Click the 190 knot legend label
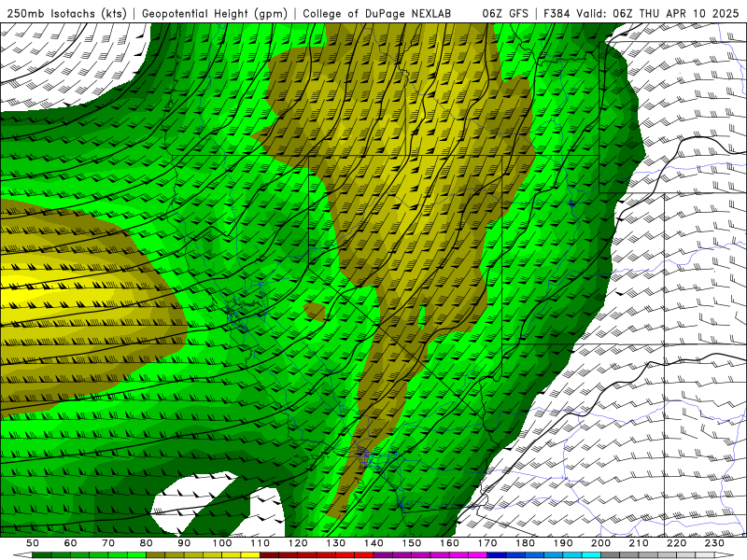Viewport: 747px width, 560px height. [563, 543]
